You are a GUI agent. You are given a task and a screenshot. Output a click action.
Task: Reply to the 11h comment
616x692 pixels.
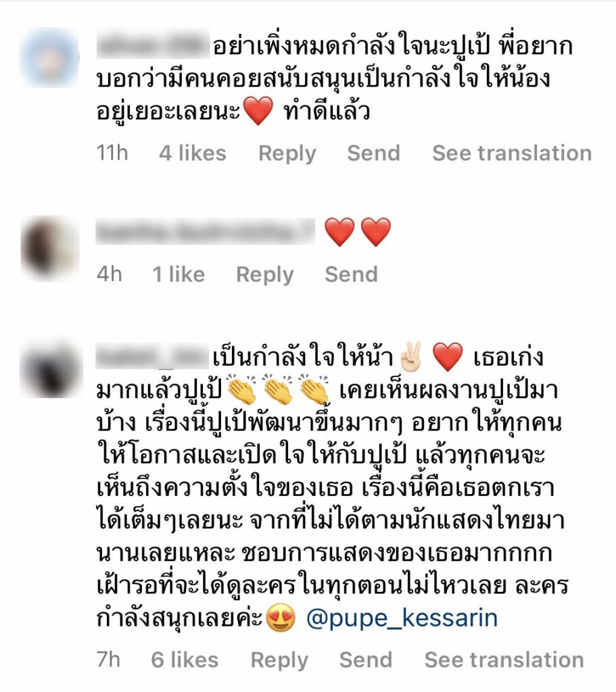[x=287, y=153]
